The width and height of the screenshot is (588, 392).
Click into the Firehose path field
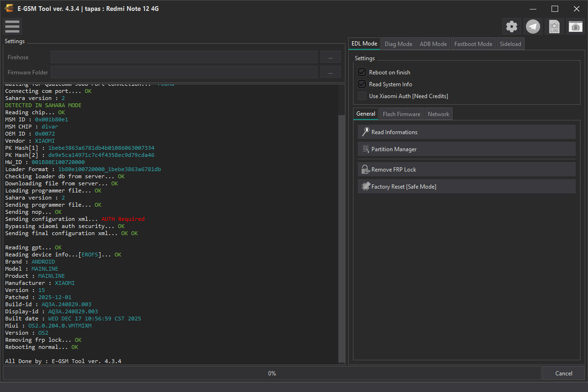click(184, 57)
